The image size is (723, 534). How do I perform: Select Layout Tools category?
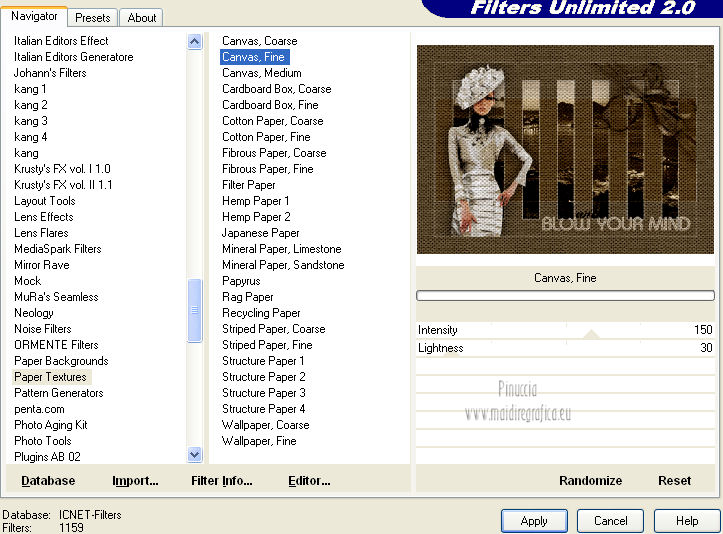pyautogui.click(x=44, y=201)
